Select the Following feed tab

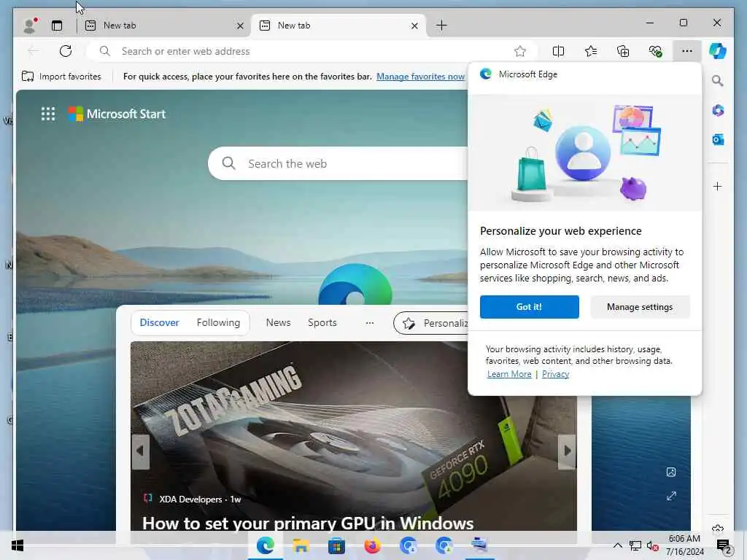218,322
